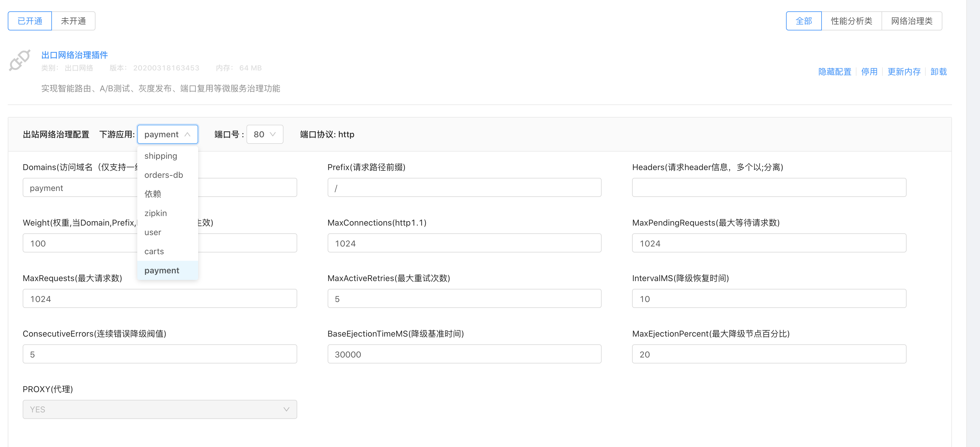Image resolution: width=980 pixels, height=447 pixels.
Task: Click the MaxRequests input field
Action: coord(160,299)
